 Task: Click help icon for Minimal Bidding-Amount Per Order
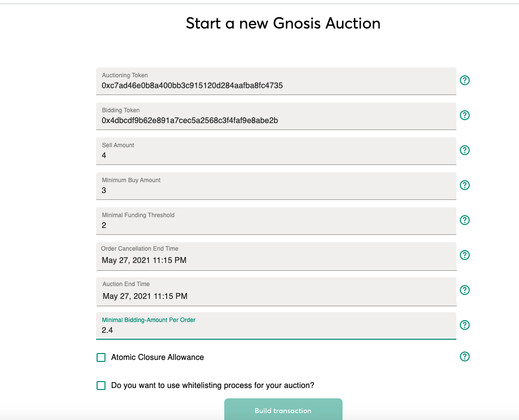tap(464, 325)
